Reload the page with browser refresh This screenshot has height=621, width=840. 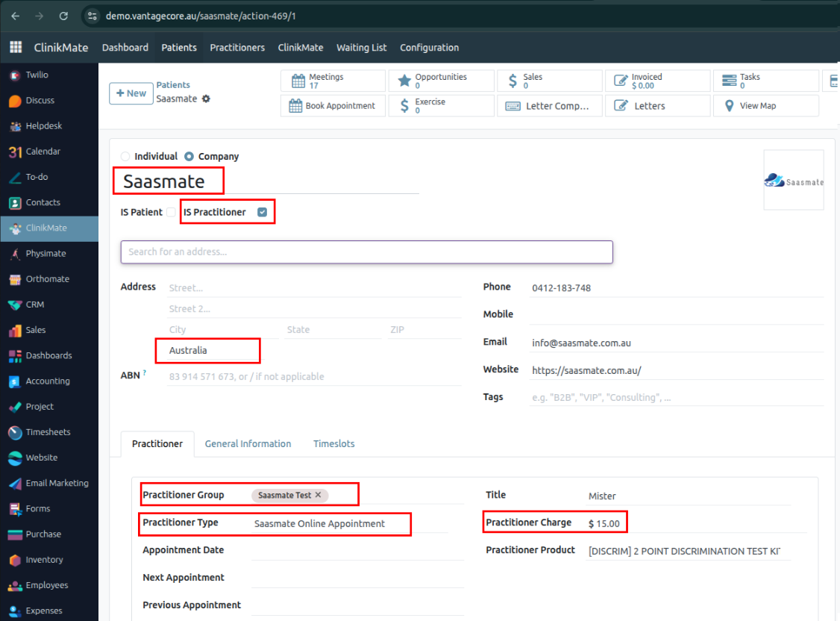63,16
